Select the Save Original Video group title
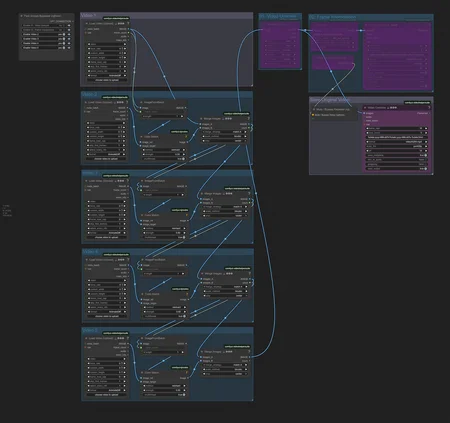450x423 pixels. point(330,100)
